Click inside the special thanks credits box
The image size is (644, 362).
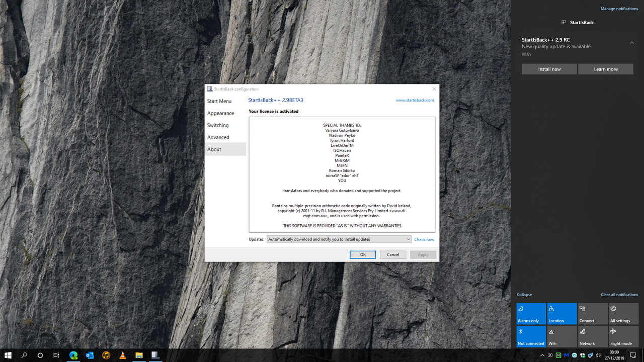tap(342, 174)
